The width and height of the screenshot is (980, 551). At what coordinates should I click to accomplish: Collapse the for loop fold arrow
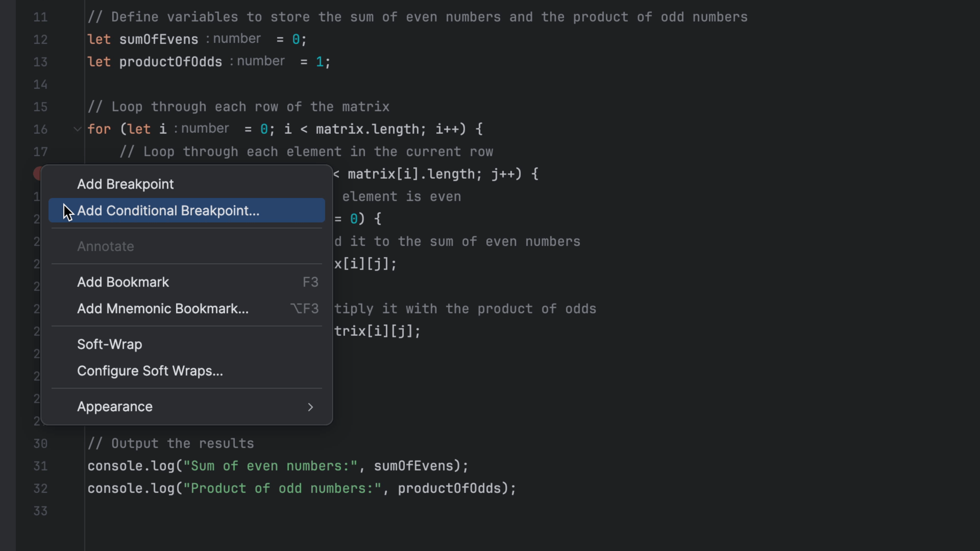click(77, 129)
